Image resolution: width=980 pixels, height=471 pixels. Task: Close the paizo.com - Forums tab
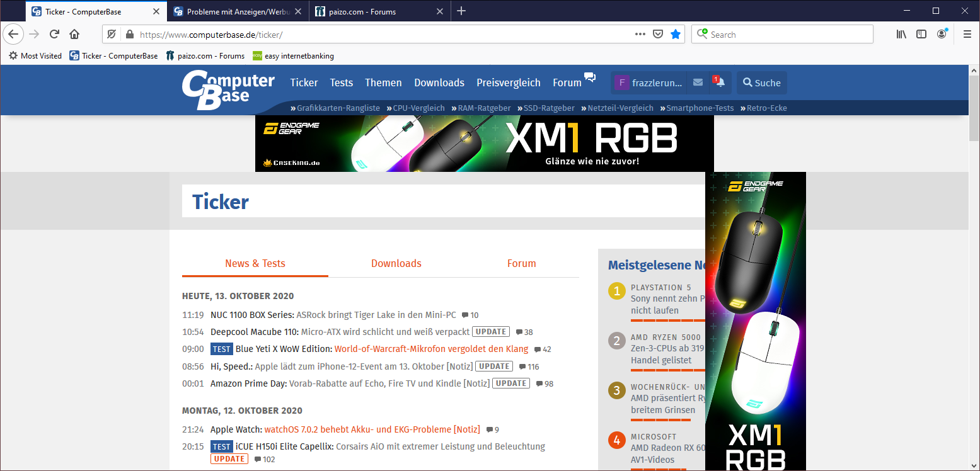(441, 11)
